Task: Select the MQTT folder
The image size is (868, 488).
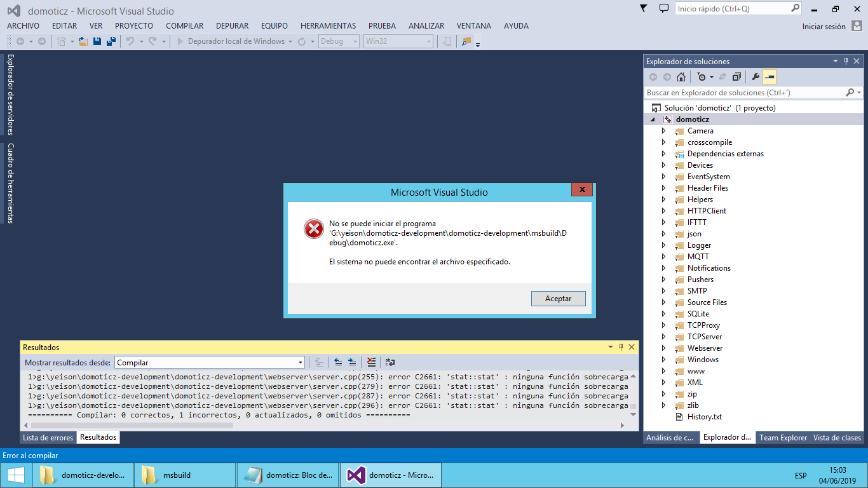Action: pyautogui.click(x=698, y=256)
